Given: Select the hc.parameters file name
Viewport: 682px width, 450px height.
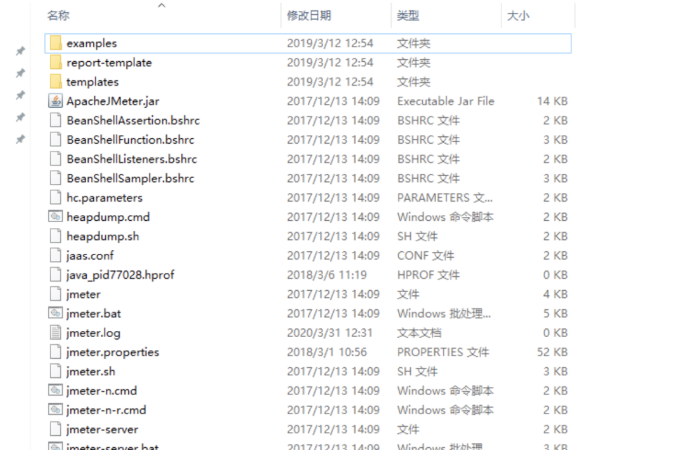Looking at the screenshot, I should point(104,198).
